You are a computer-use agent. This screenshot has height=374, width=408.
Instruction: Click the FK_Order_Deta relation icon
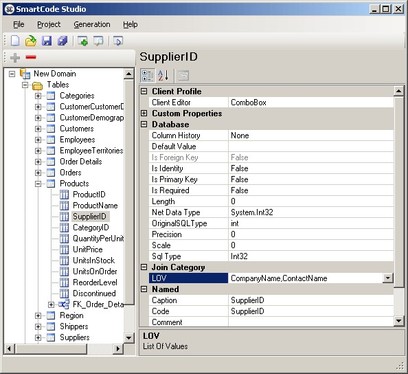coord(64,304)
